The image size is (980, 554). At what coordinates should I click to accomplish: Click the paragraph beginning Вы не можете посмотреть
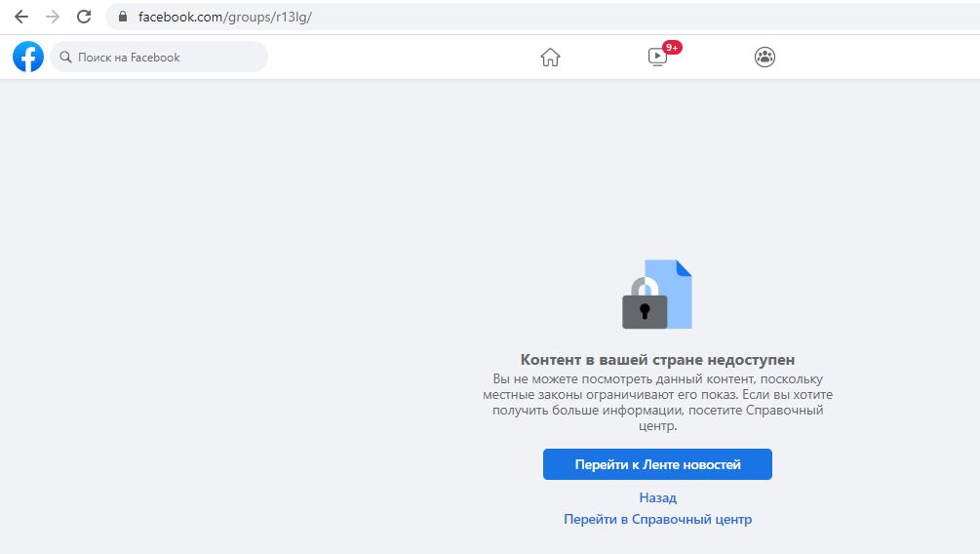coord(657,403)
